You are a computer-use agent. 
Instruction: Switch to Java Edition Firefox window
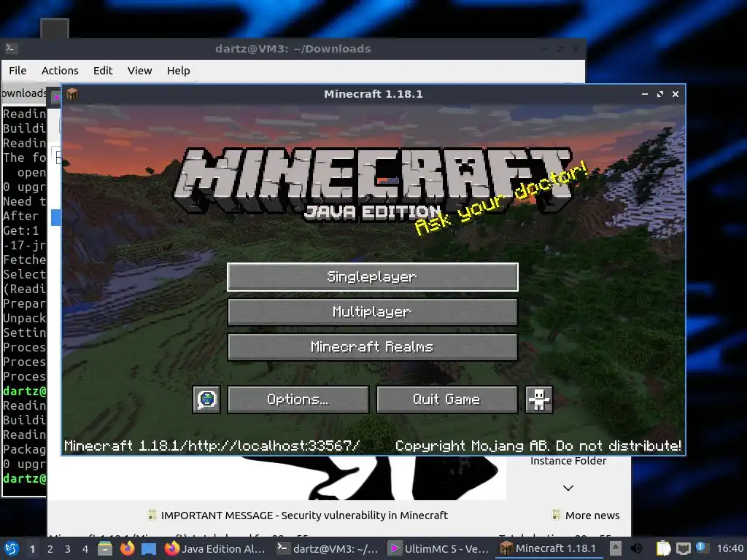coord(215,548)
